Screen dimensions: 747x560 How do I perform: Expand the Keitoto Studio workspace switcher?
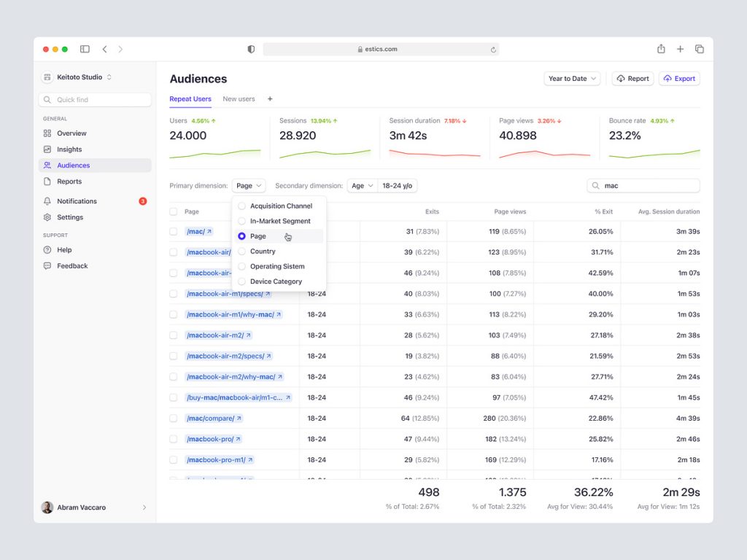(77, 77)
